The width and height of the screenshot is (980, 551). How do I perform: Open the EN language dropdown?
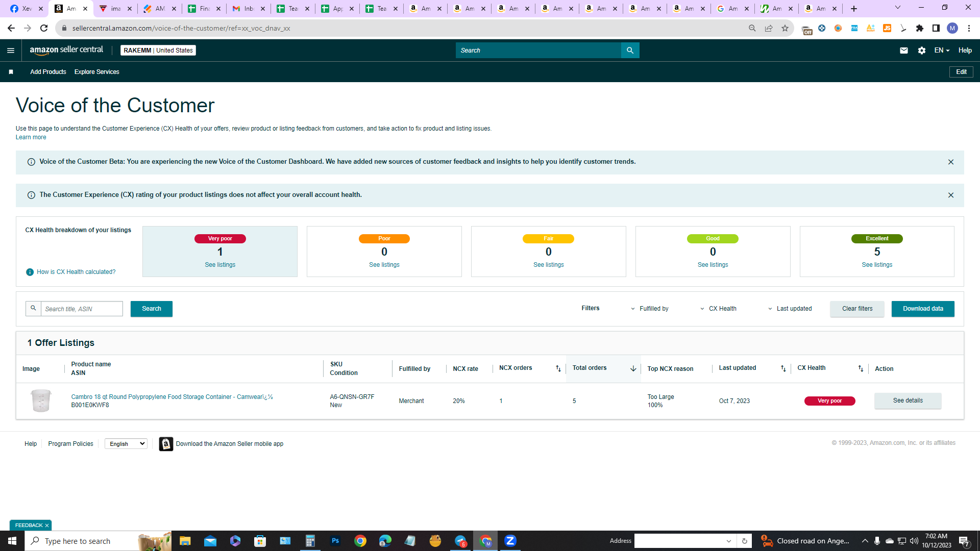coord(942,51)
